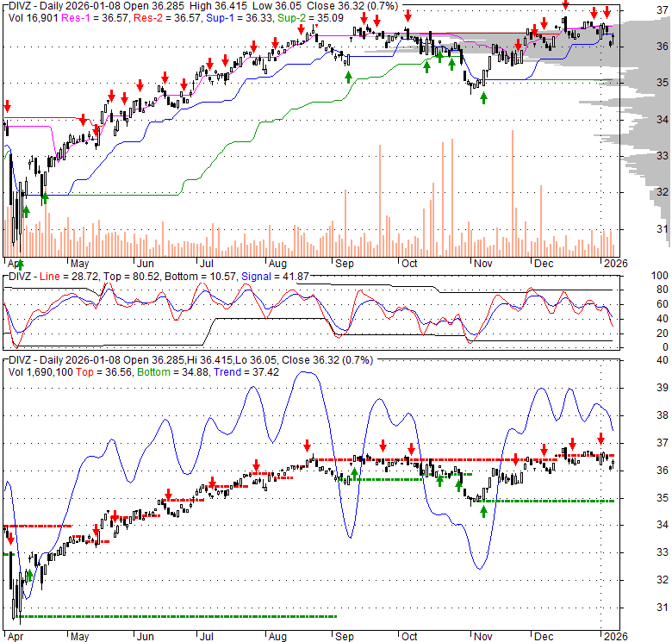Click the 'Sup-1 = 36.33' label

pos(240,18)
